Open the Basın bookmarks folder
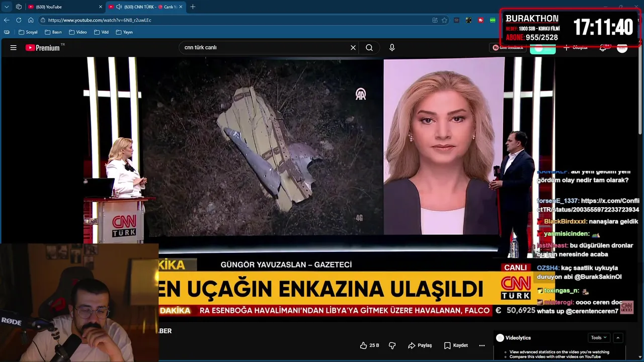 click(53, 32)
